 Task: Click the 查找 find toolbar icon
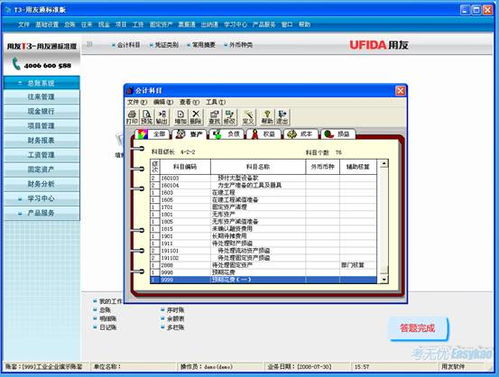214,117
